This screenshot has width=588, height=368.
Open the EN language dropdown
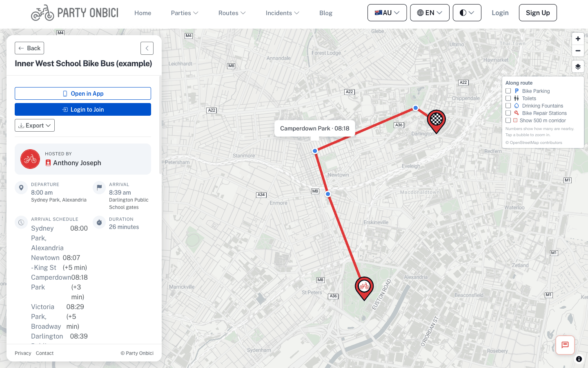pos(430,13)
